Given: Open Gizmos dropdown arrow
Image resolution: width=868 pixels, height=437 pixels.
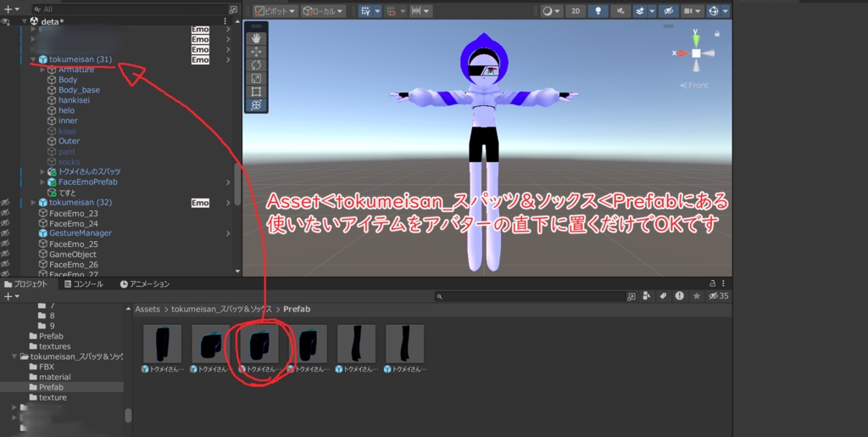Looking at the screenshot, I should click(x=726, y=10).
